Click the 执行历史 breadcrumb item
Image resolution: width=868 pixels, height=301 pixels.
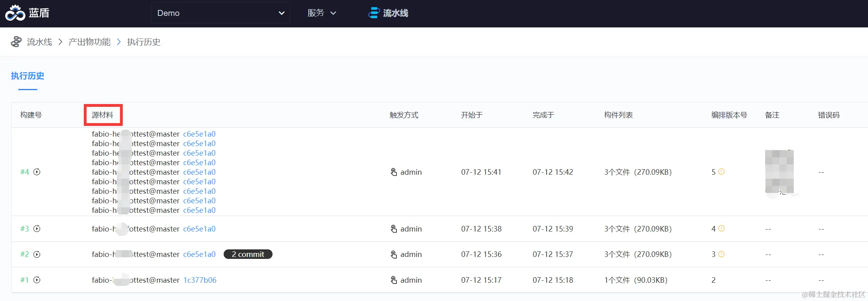click(144, 42)
